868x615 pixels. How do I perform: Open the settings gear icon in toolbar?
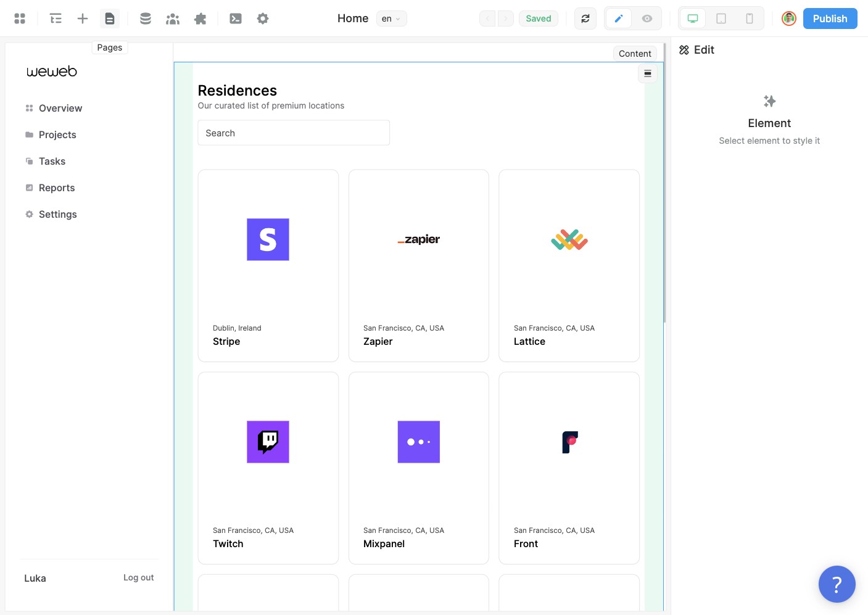[x=263, y=19]
